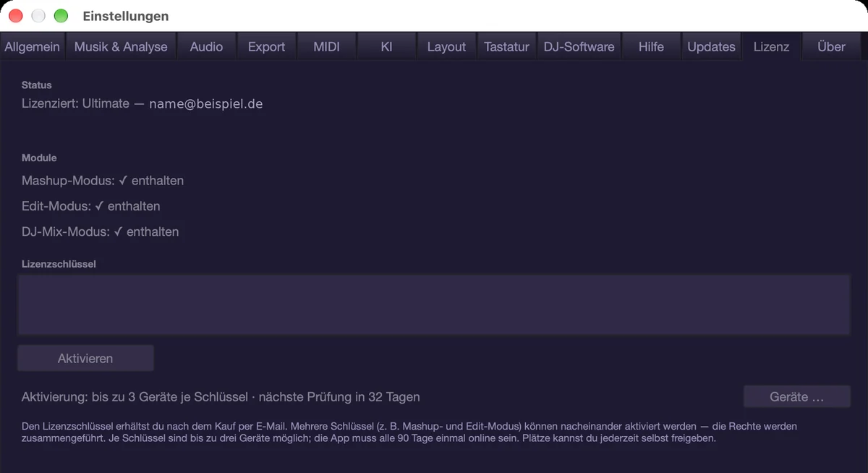Viewport: 868px width, 473px height.
Task: Show the KI tab
Action: 386,46
